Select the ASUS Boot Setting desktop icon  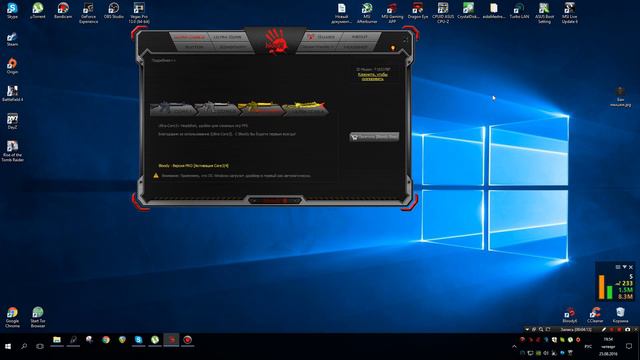pyautogui.click(x=544, y=13)
